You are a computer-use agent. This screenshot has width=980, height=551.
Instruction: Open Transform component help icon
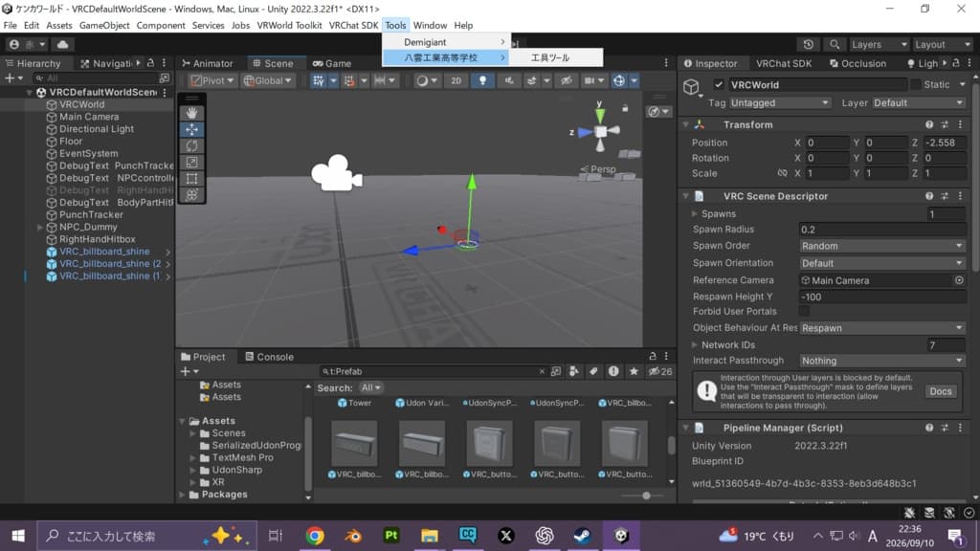[928, 125]
